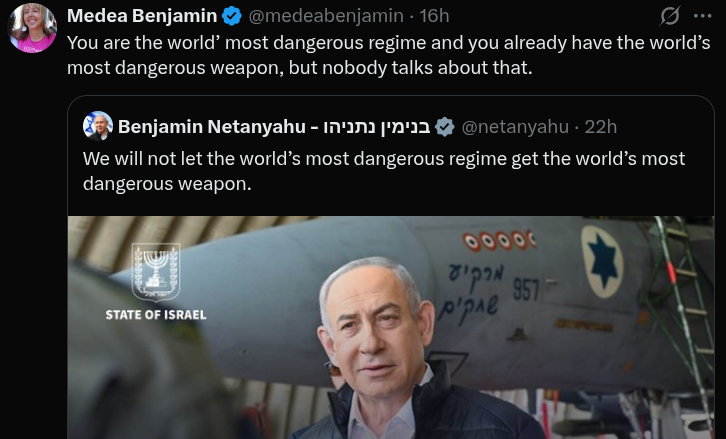Screen dimensions: 726x439
Task: Visit the @netanyahu handle
Action: (515, 127)
